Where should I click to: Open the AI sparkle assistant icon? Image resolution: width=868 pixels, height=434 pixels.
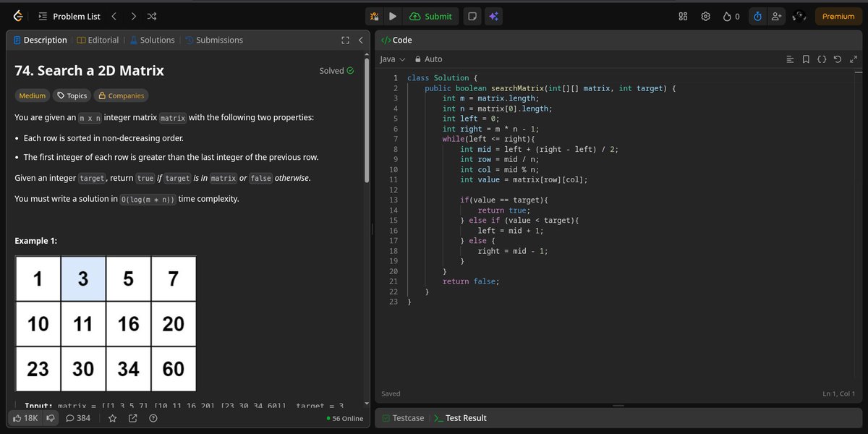pos(494,16)
